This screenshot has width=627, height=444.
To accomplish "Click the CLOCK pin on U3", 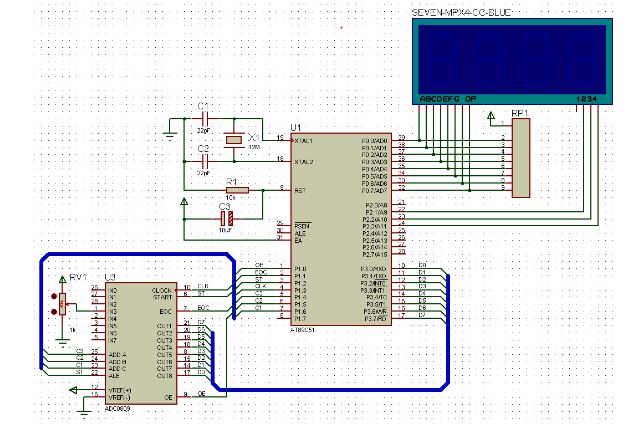I will tap(183, 290).
